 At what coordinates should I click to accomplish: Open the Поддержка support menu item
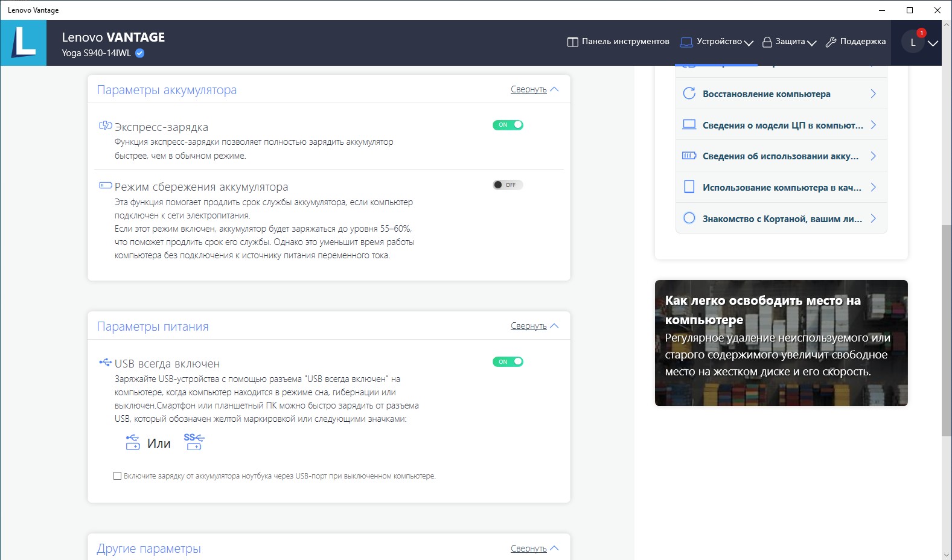coord(855,42)
